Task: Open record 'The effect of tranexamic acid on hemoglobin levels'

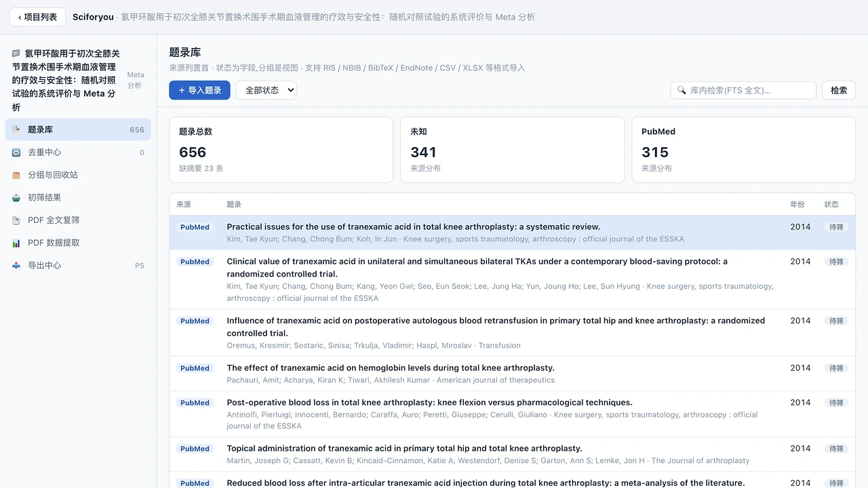Action: pyautogui.click(x=512, y=373)
